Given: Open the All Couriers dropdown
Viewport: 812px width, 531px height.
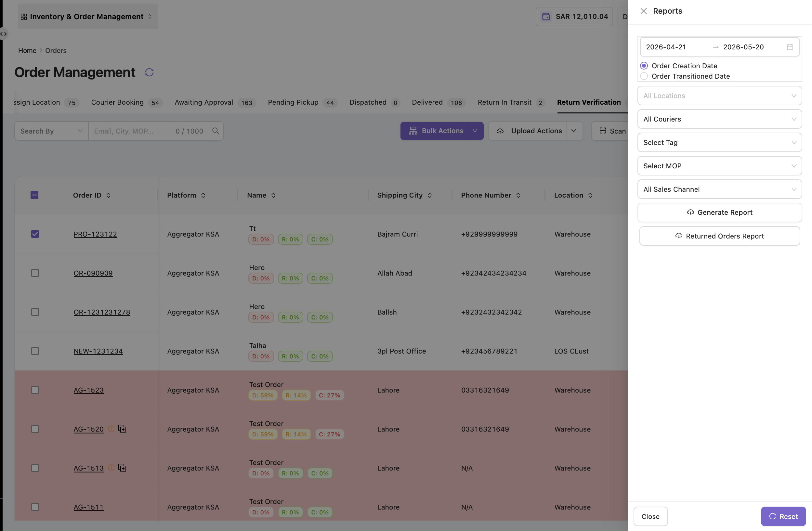Looking at the screenshot, I should pyautogui.click(x=720, y=119).
